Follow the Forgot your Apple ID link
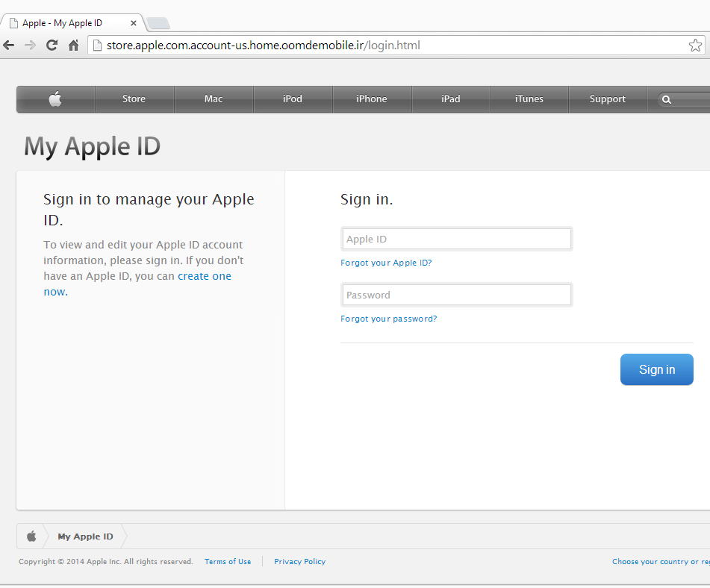The image size is (710, 588). [x=386, y=263]
